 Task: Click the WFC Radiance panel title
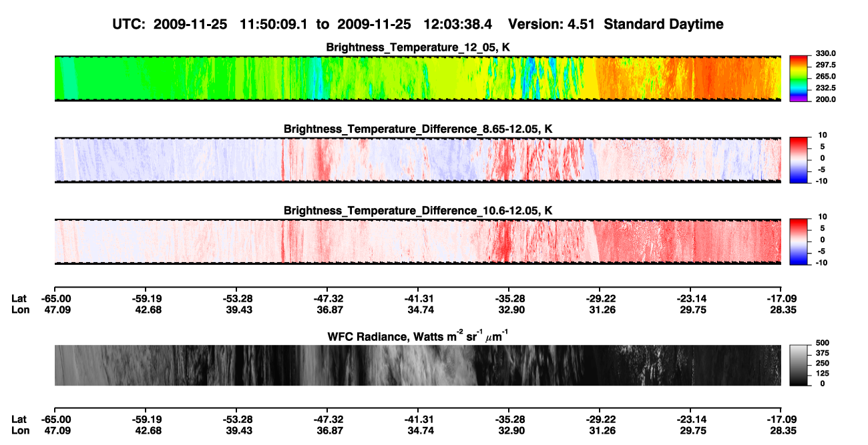click(x=418, y=336)
